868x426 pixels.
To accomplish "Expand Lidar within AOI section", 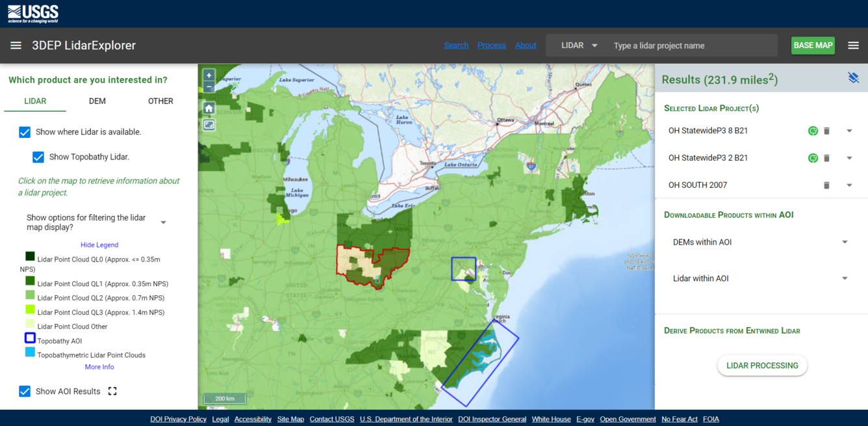I will click(x=845, y=278).
